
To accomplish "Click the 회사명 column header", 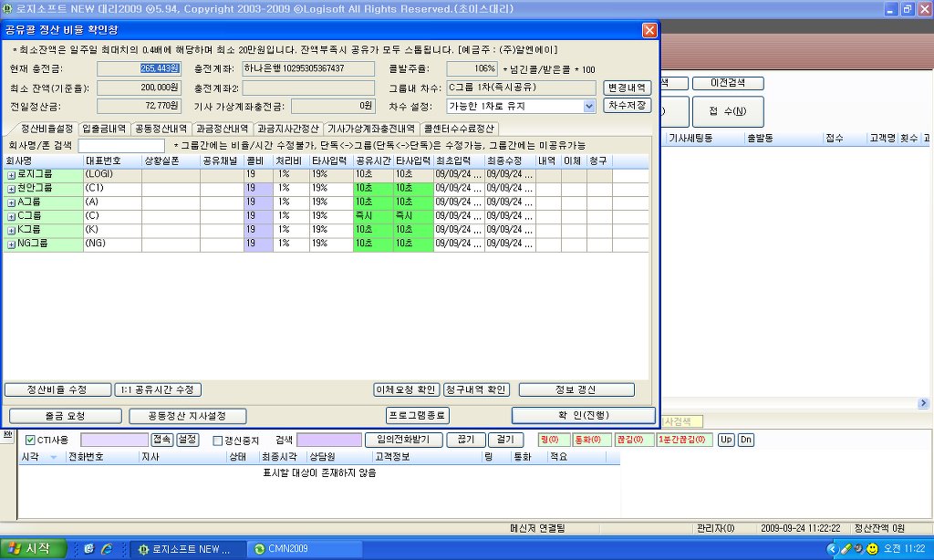I will pos(44,161).
